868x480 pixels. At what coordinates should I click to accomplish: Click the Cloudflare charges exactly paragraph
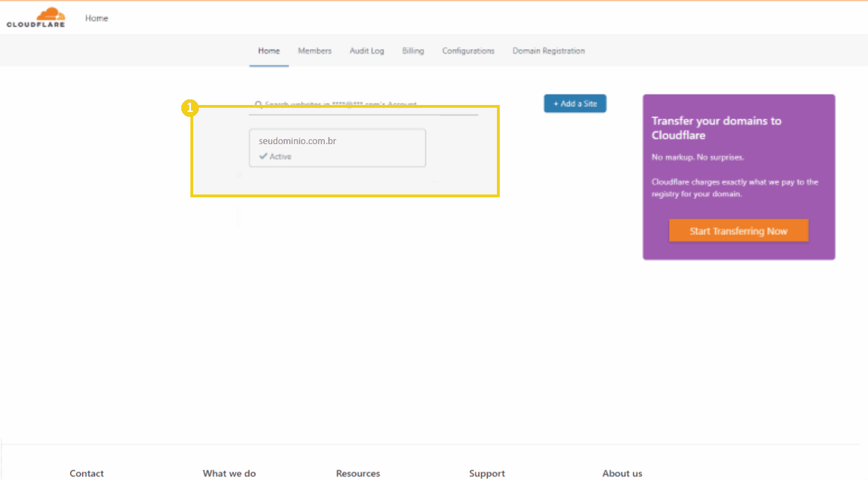[735, 188]
